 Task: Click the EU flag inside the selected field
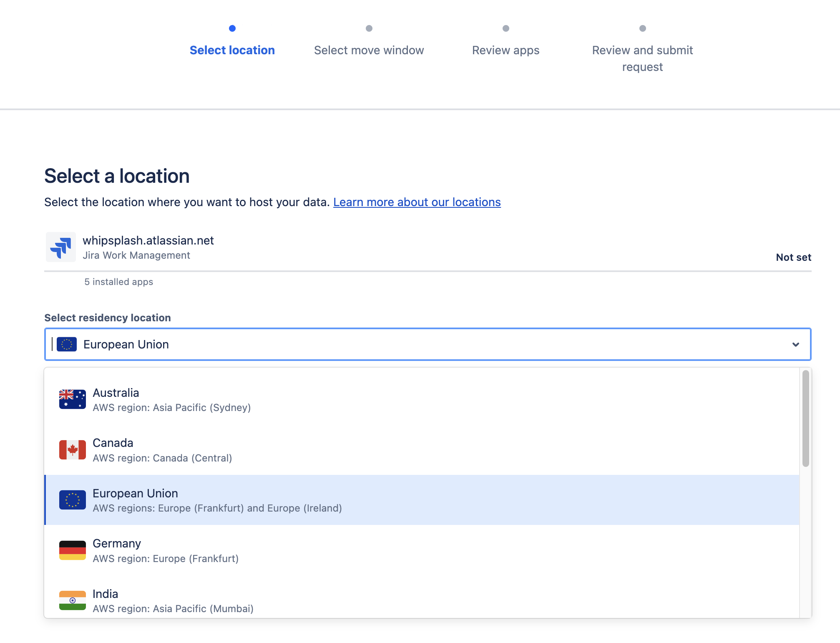pyautogui.click(x=67, y=344)
